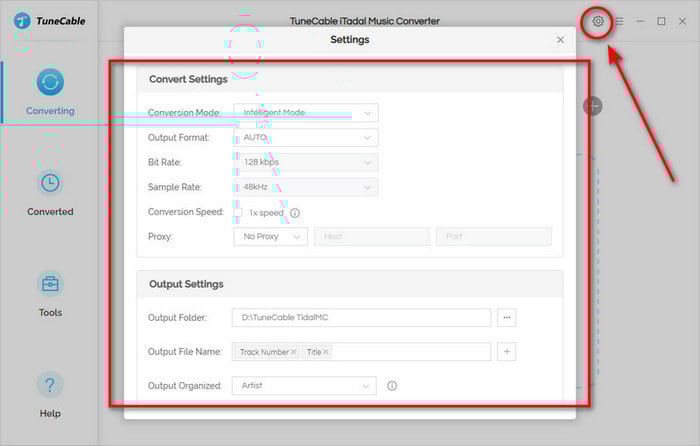Remove the Title tag from file name
This screenshot has width=700, height=446.
pyautogui.click(x=326, y=352)
